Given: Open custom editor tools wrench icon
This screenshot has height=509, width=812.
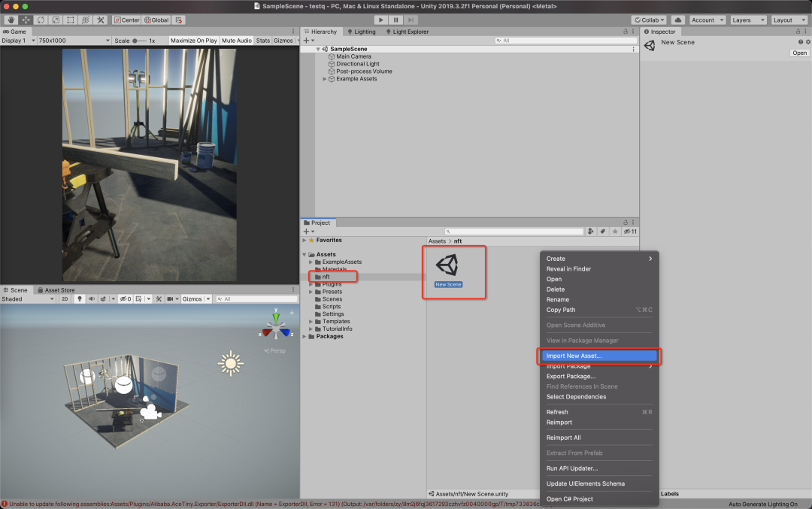Looking at the screenshot, I should pos(101,20).
